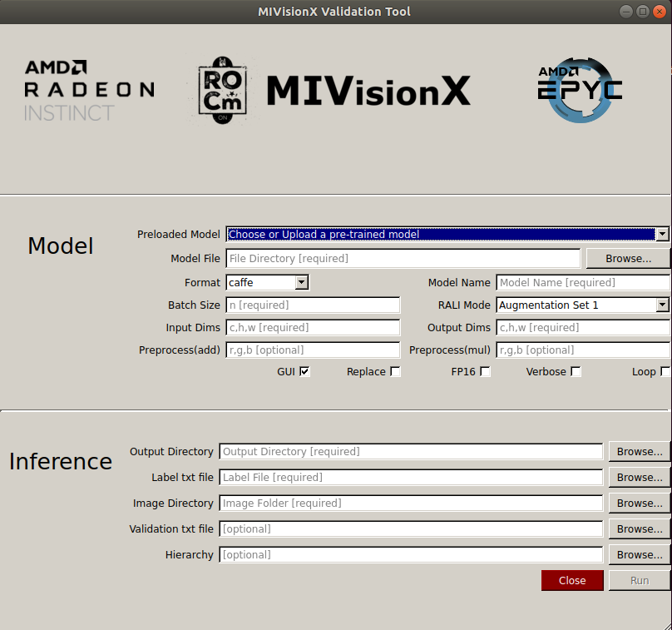Click the Validation txt file text field

click(x=411, y=528)
